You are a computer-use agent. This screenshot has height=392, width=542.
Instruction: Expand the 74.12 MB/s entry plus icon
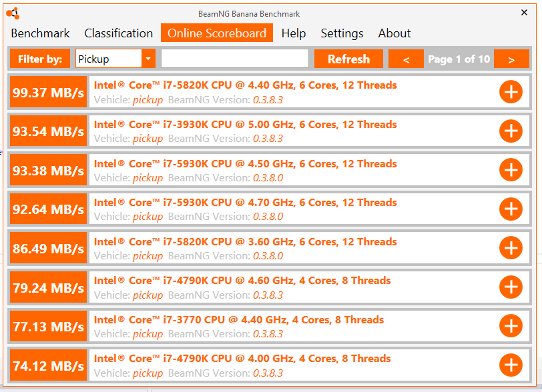(511, 365)
